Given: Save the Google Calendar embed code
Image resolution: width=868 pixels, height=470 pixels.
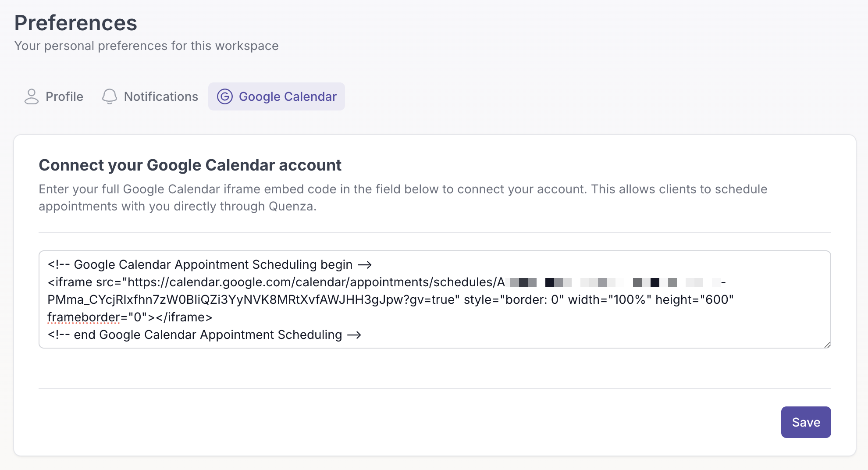Looking at the screenshot, I should [x=806, y=422].
